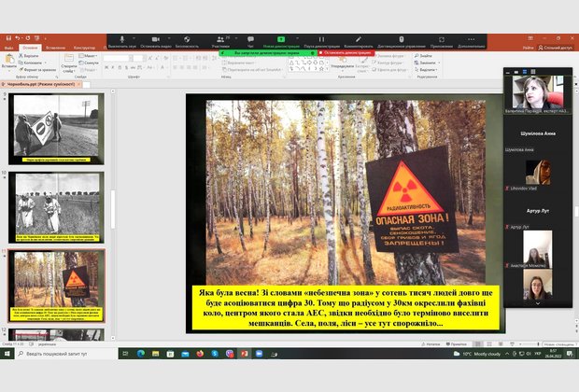Viewport: 579px width, 392px height.
Task: Toggle Stop Video in Zoom toolbar
Action: click(154, 40)
